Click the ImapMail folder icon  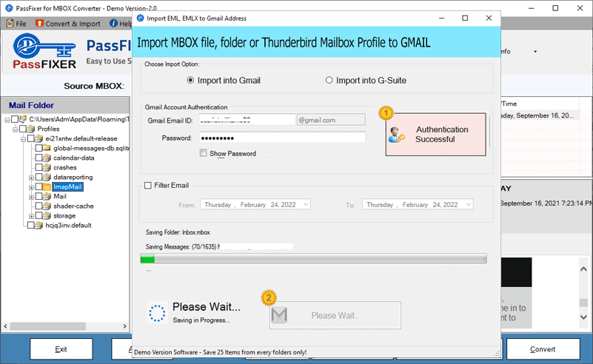(x=47, y=186)
